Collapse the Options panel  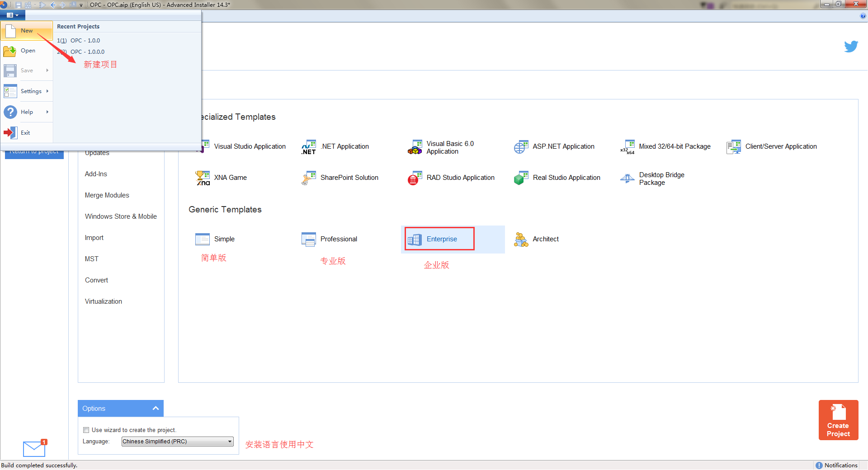[x=156, y=408]
